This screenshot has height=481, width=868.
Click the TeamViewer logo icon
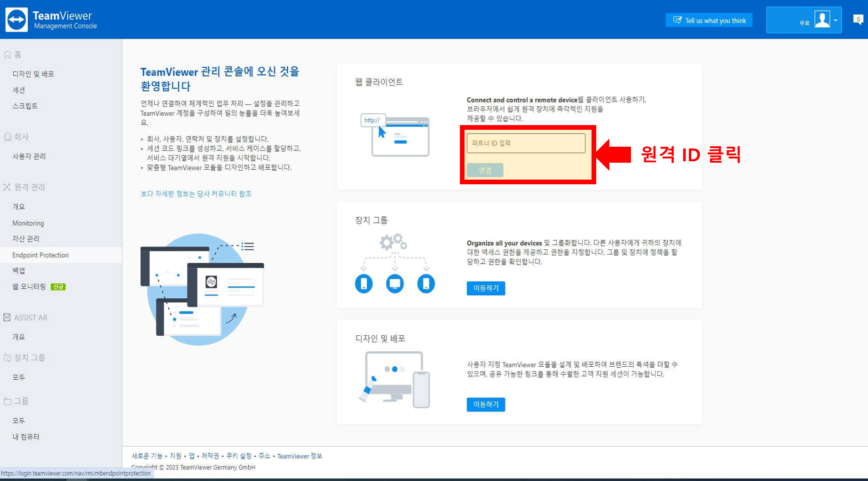coord(16,20)
